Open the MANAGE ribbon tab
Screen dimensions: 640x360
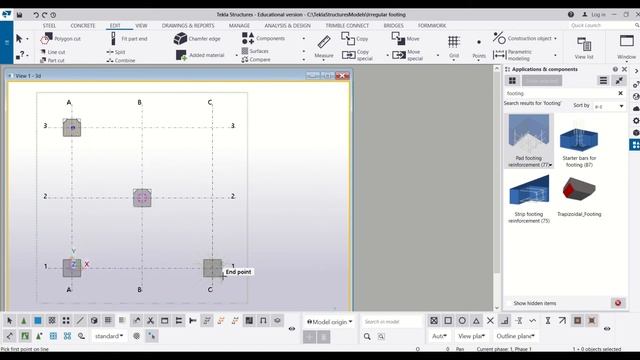(239, 26)
